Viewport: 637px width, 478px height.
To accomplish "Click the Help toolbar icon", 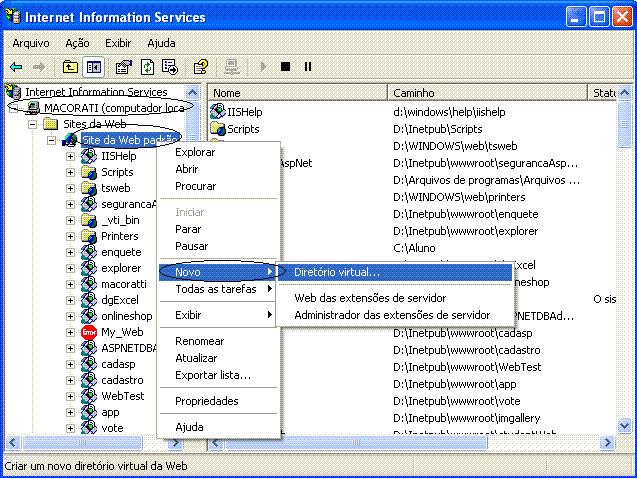I will pyautogui.click(x=201, y=67).
